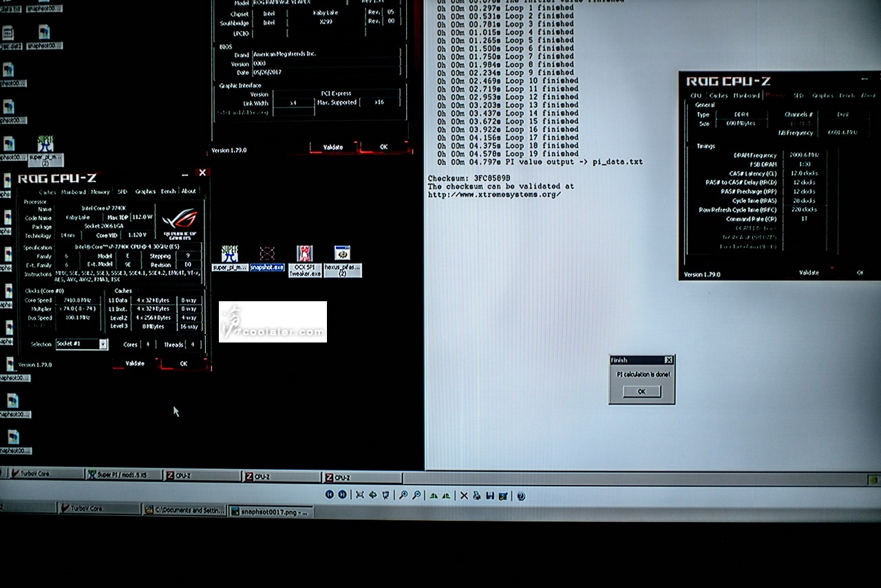Switch to Mainboard tab in memory timings CPU-Z window
The width and height of the screenshot is (881, 588).
pos(746,96)
